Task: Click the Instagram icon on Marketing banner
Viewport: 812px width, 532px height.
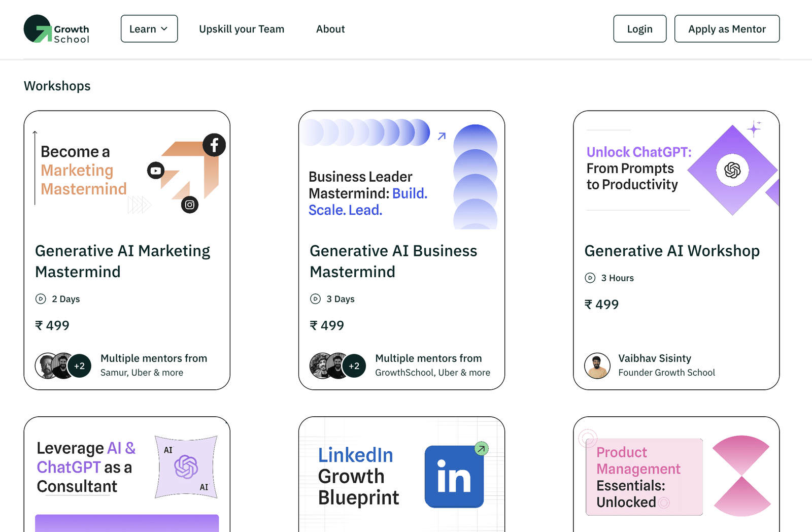Action: (190, 205)
